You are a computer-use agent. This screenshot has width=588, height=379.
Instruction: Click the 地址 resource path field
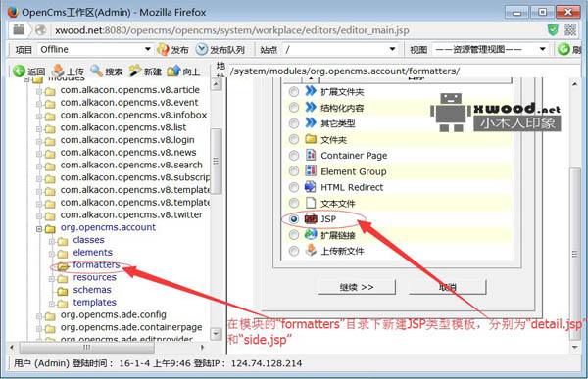coord(404,71)
